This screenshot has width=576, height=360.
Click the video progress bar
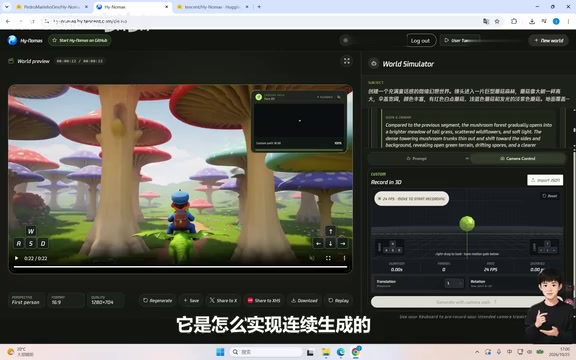pyautogui.click(x=180, y=267)
